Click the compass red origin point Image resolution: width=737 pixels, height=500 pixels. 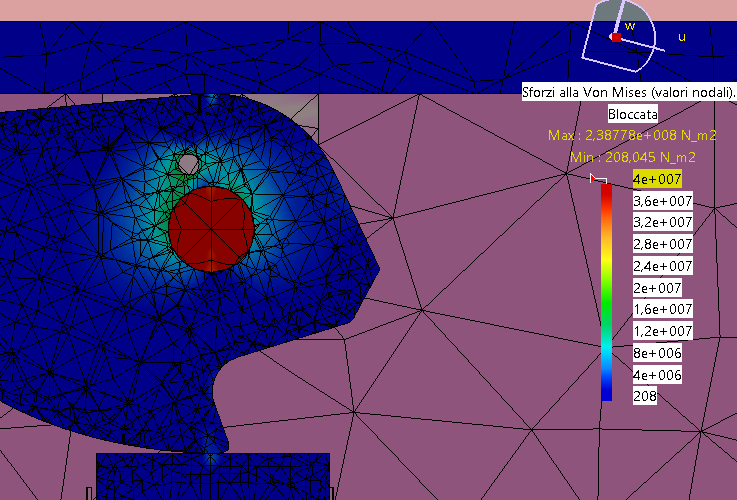(x=616, y=37)
